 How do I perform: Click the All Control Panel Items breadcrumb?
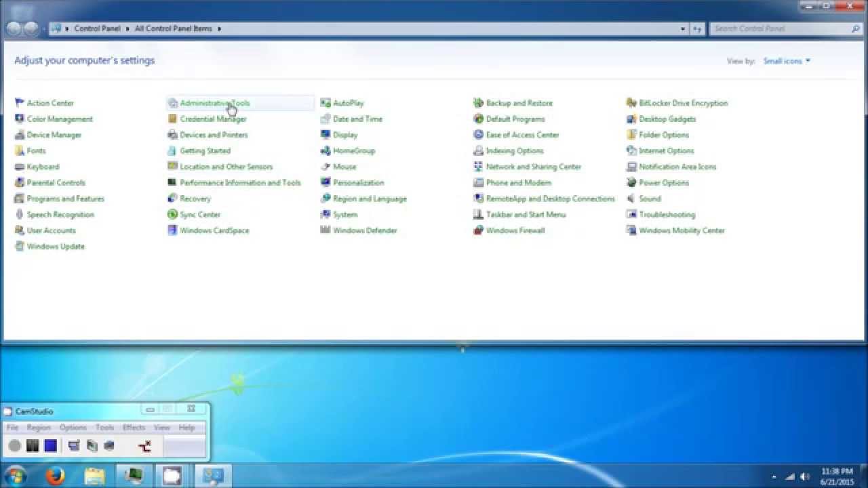tap(173, 28)
